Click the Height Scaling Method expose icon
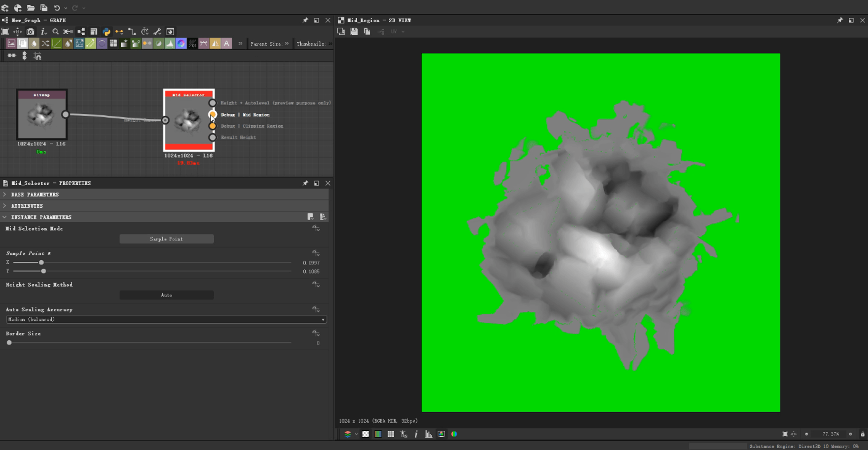The image size is (868, 450). click(316, 284)
